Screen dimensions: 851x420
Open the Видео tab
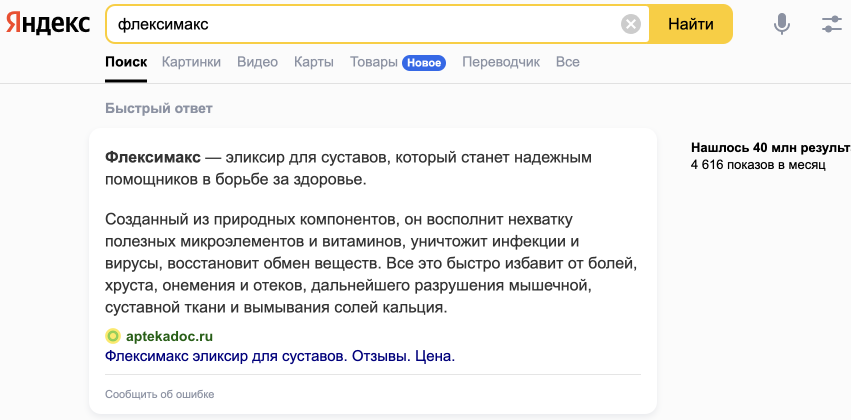click(x=257, y=62)
